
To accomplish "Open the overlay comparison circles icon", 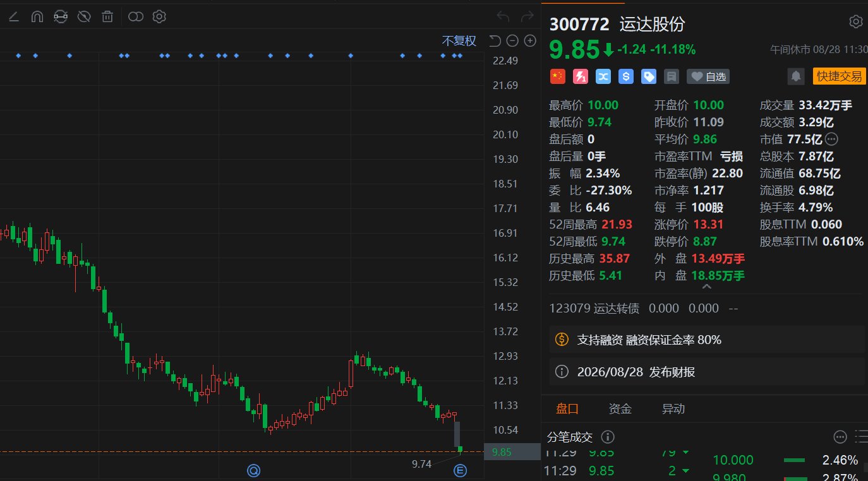I will click(136, 16).
